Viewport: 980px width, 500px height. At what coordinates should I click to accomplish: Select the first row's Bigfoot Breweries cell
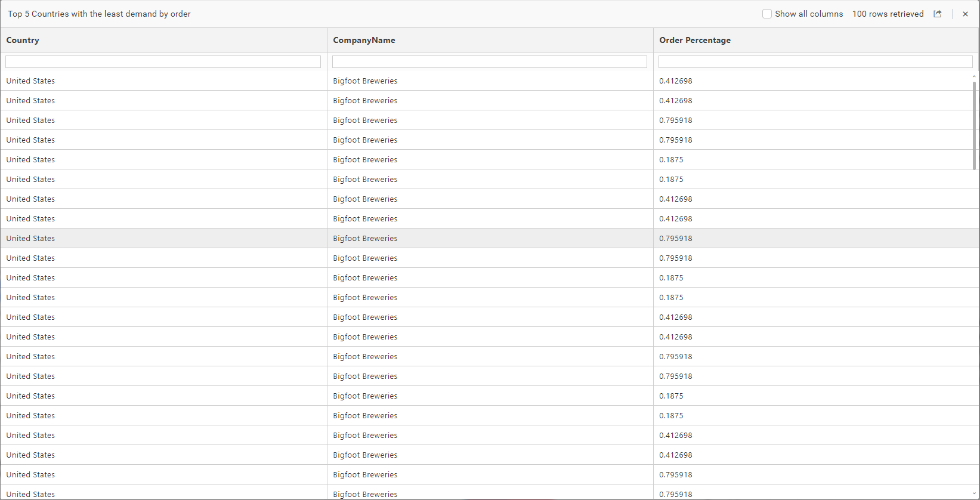[x=365, y=81]
